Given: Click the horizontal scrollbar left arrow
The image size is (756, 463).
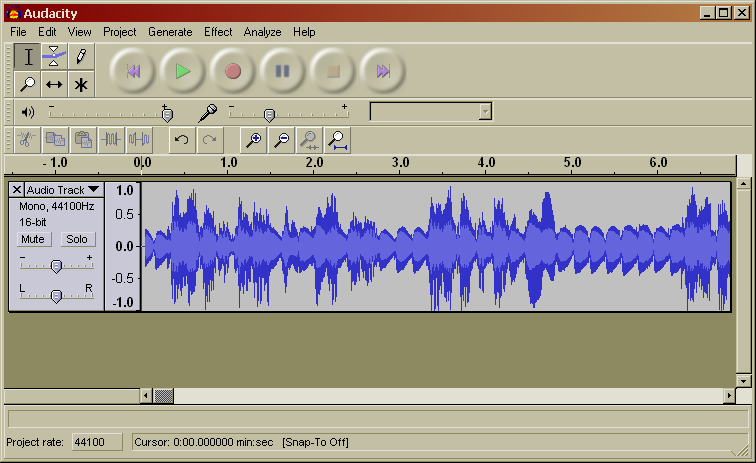Looking at the screenshot, I should coord(146,396).
